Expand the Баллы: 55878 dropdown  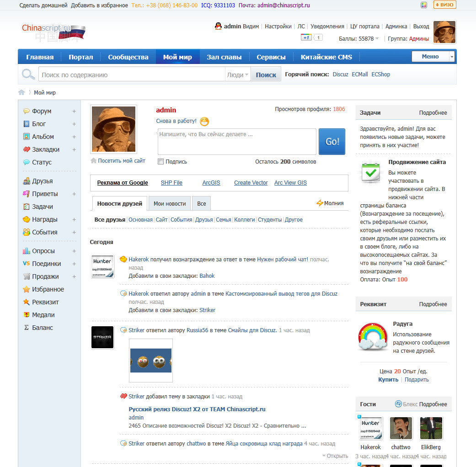pyautogui.click(x=377, y=38)
